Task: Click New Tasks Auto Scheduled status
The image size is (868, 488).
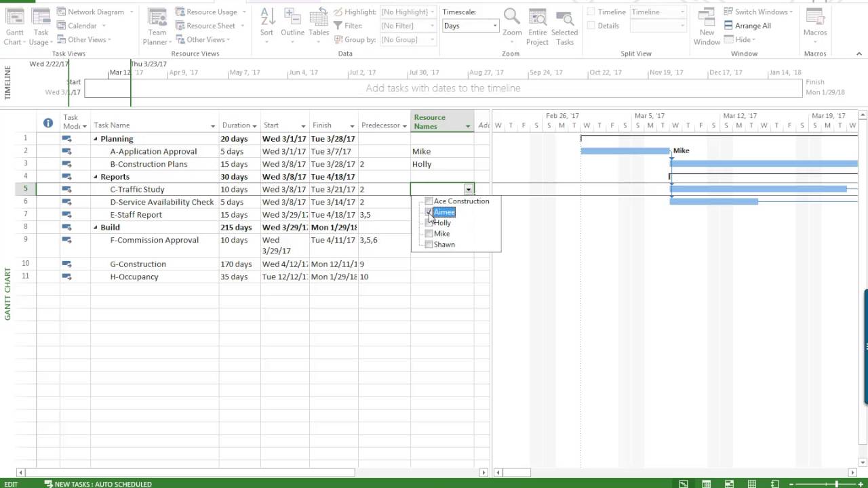Action: 98,484
